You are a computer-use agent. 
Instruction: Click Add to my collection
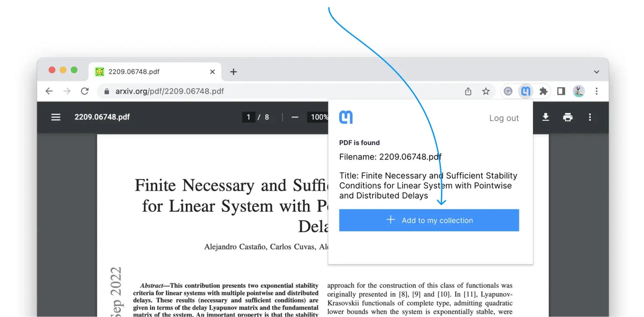(x=429, y=220)
